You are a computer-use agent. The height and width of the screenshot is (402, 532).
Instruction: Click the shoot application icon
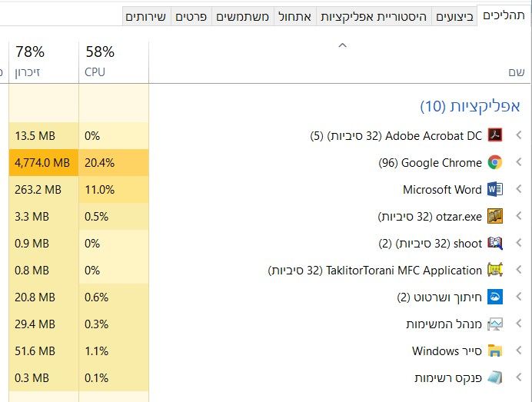click(495, 244)
